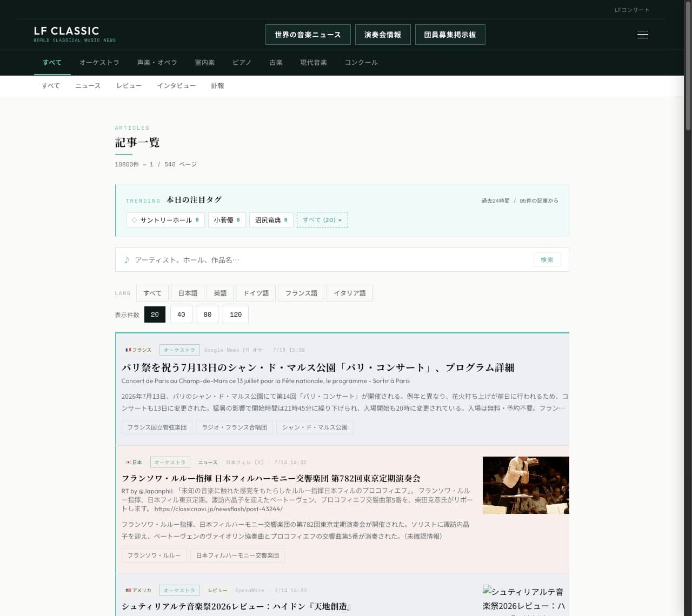Click オーケストラ badge on the シュティリアルテ article

[179, 591]
